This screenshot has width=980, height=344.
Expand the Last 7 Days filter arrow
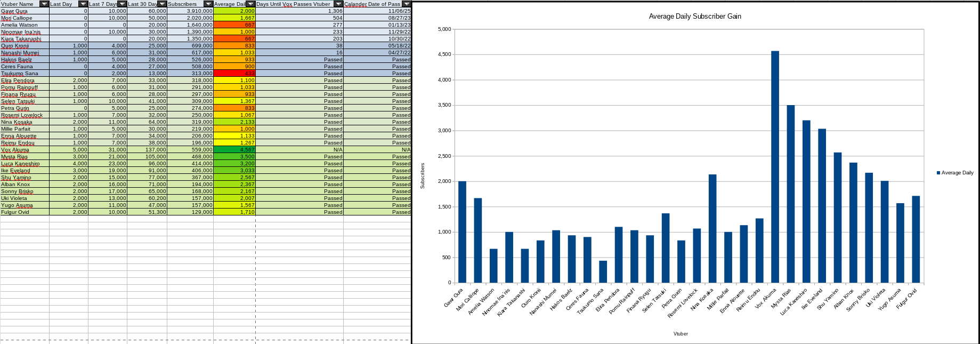click(x=122, y=4)
